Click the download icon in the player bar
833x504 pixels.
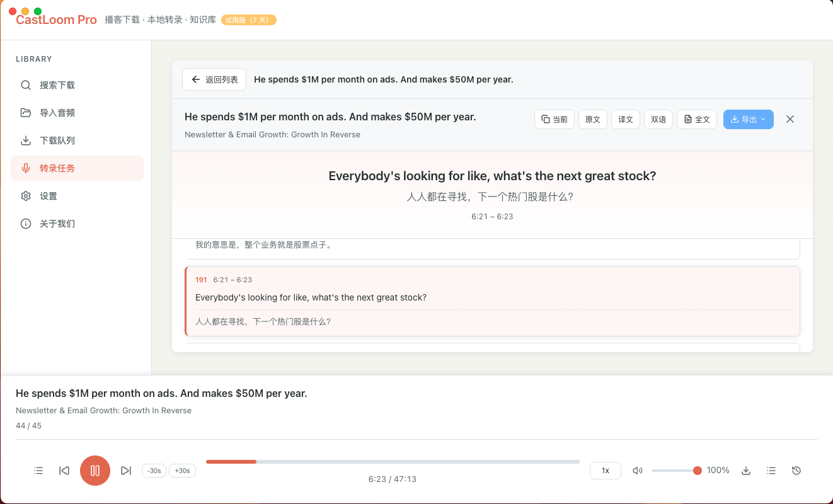[x=746, y=471]
